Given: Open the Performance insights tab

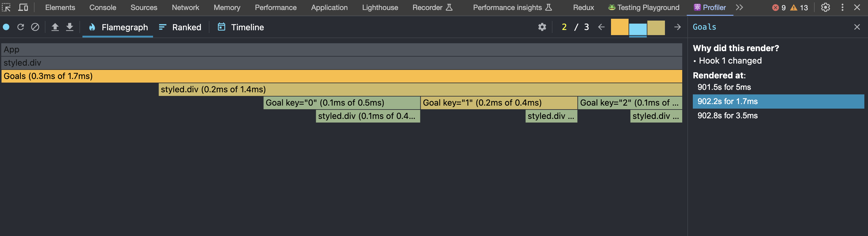Looking at the screenshot, I should point(512,7).
